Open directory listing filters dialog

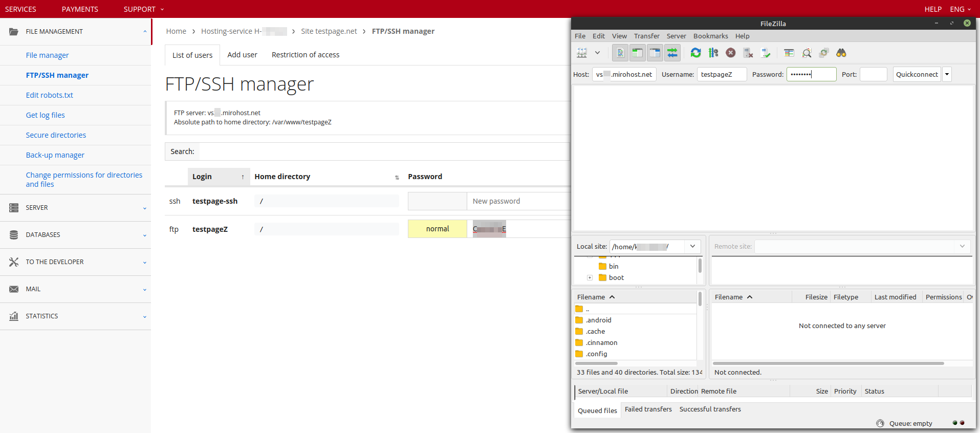pyautogui.click(x=789, y=53)
